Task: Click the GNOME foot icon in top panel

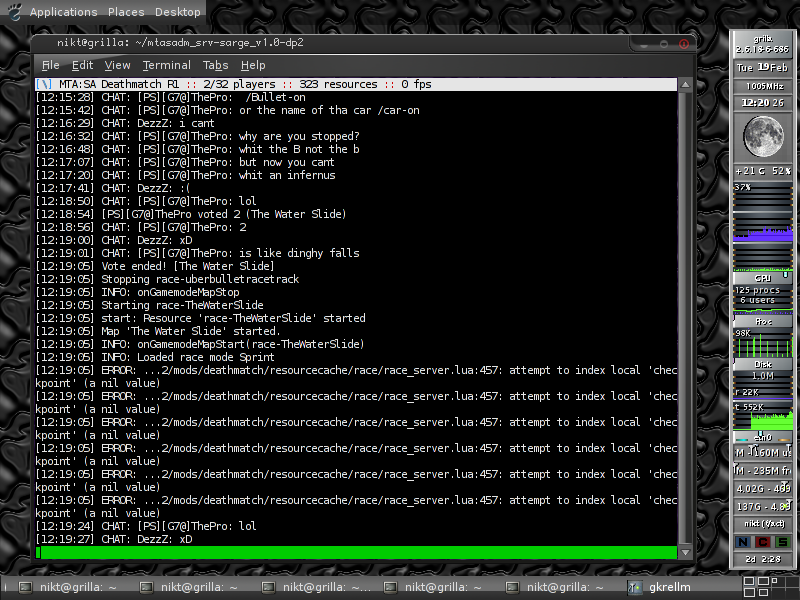Action: pyautogui.click(x=14, y=12)
